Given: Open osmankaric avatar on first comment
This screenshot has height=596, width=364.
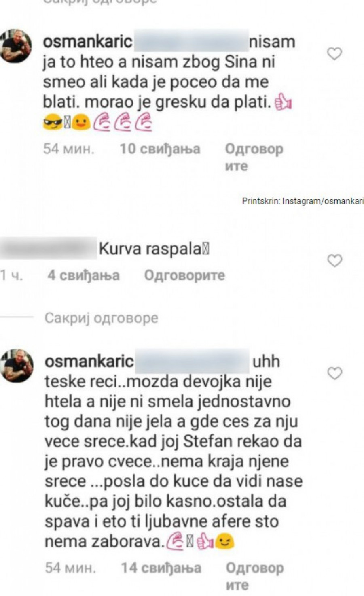Looking at the screenshot, I should click(16, 46).
